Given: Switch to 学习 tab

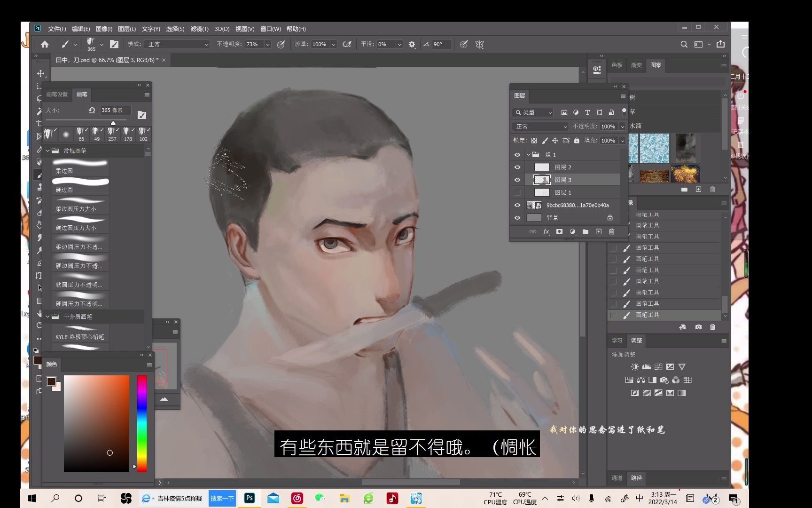Looking at the screenshot, I should click(x=617, y=340).
